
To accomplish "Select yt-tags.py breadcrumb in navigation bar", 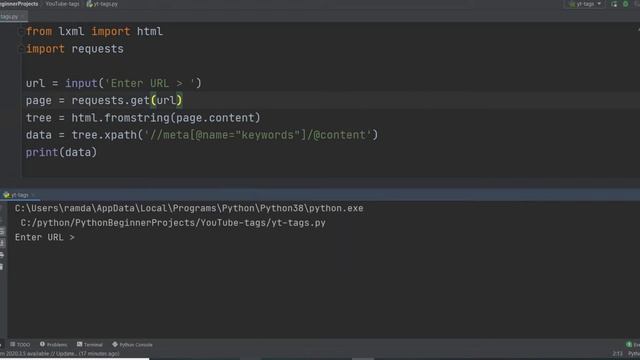I will tap(102, 4).
